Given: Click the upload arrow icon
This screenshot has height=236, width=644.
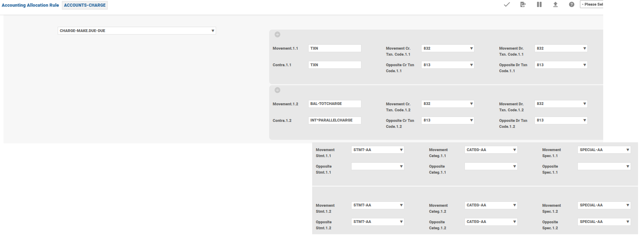Looking at the screenshot, I should coord(555,5).
